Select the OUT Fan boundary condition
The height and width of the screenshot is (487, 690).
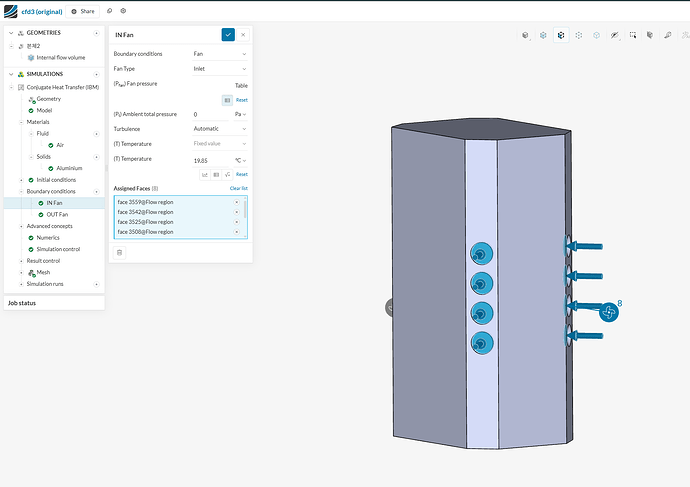coord(57,215)
